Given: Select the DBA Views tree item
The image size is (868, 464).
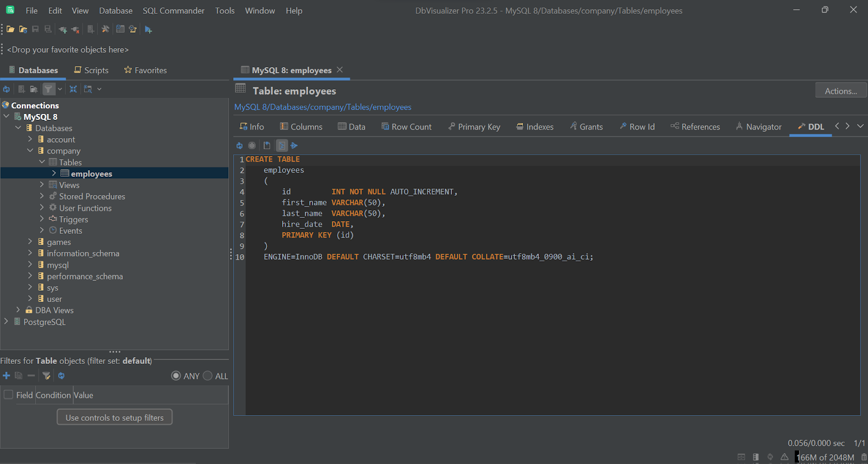Looking at the screenshot, I should tap(54, 310).
